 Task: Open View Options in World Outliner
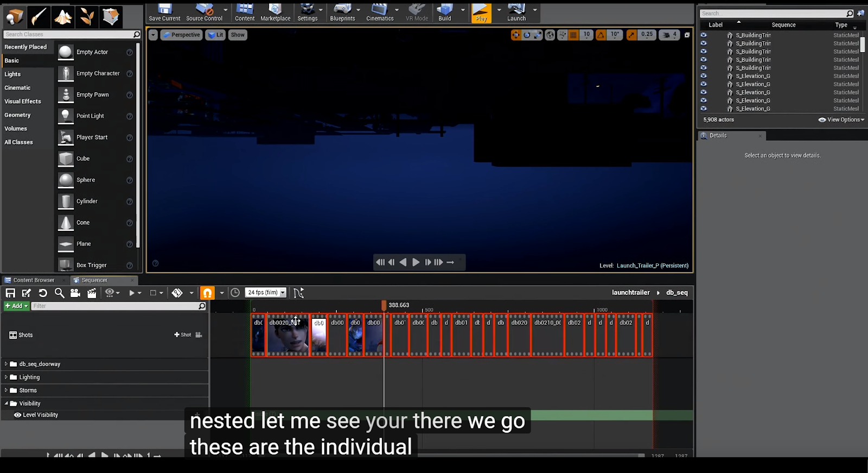tap(841, 119)
